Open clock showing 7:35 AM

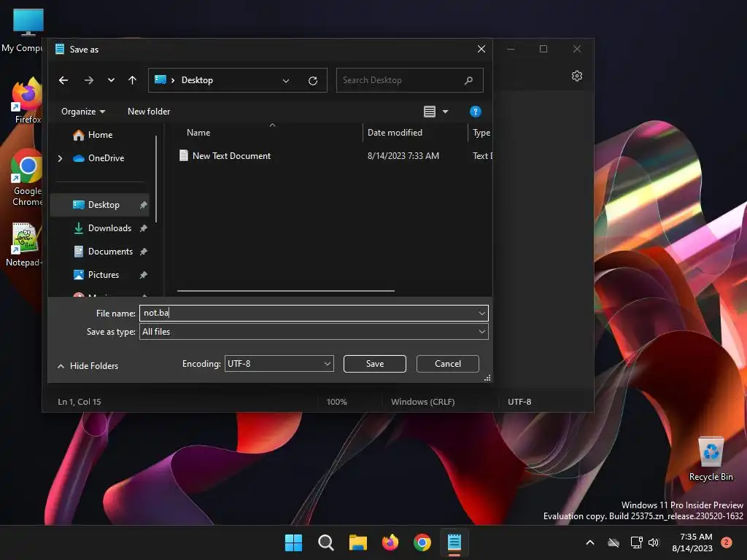tap(692, 542)
